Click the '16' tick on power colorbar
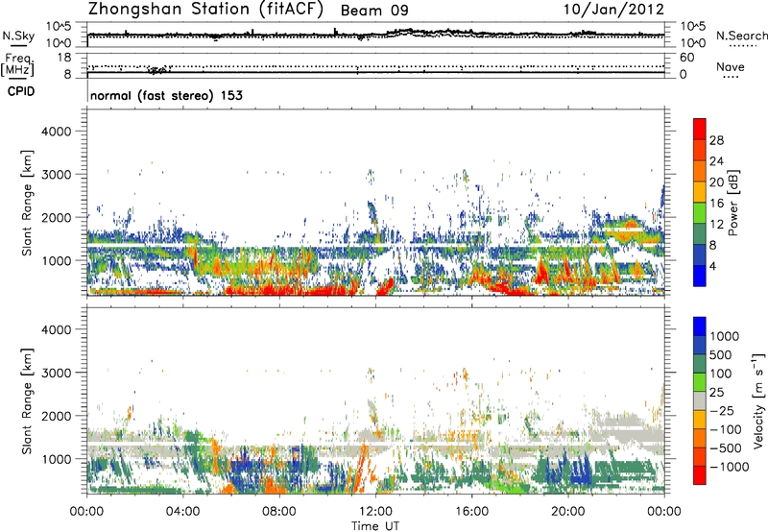Image resolution: width=768 pixels, height=532 pixels. click(x=716, y=204)
